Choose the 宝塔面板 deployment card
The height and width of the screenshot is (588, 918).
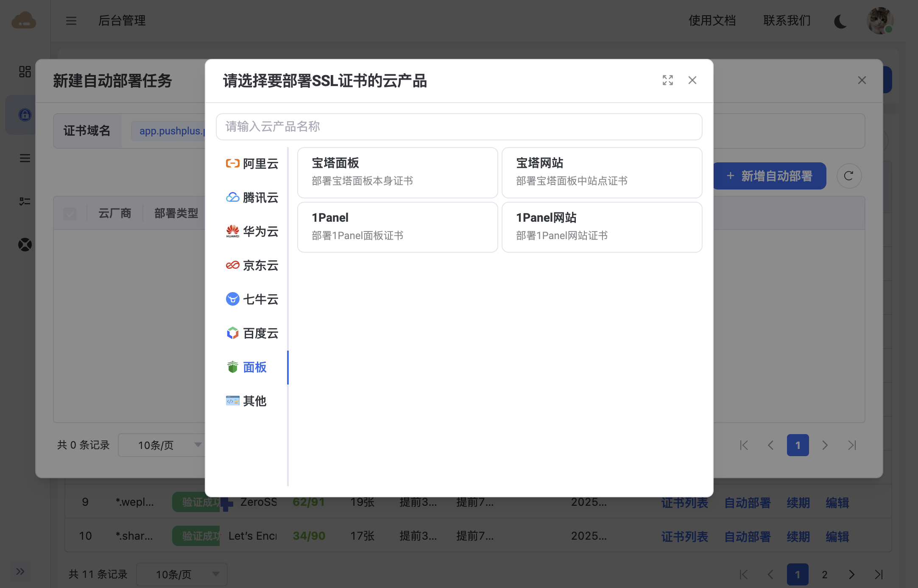point(397,173)
